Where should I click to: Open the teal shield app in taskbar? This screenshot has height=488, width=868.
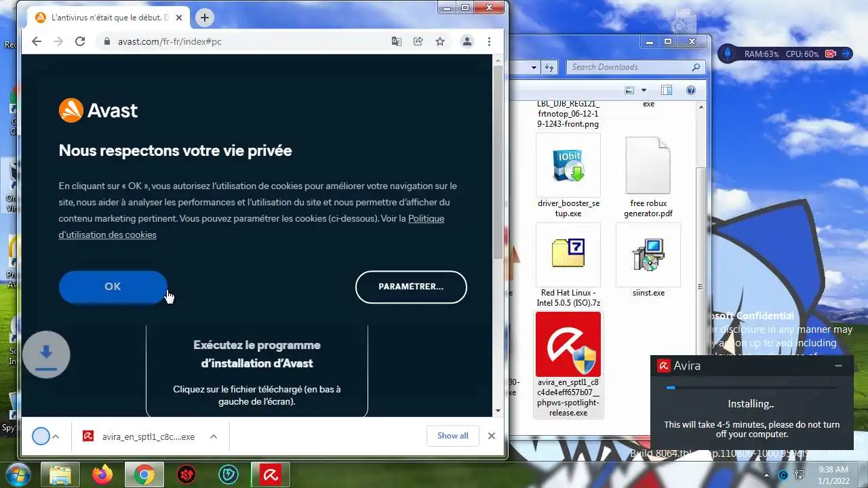coord(229,474)
